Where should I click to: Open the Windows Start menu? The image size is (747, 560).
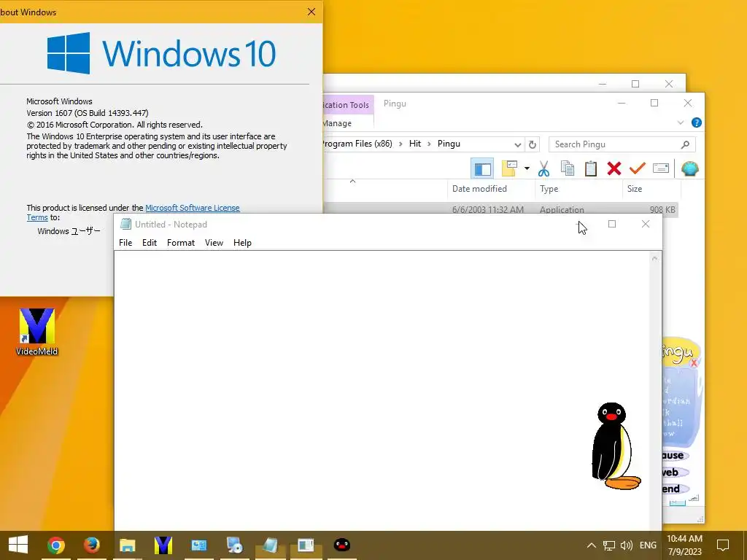click(x=18, y=545)
